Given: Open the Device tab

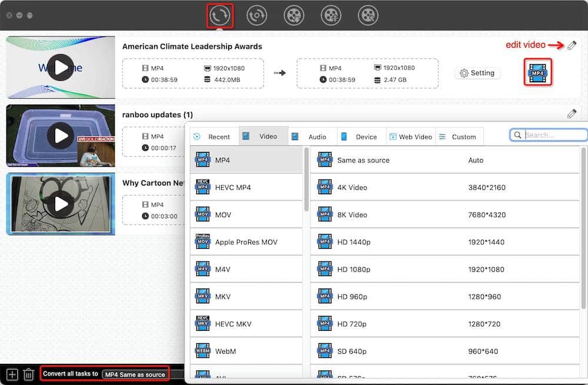Looking at the screenshot, I should 360,137.
